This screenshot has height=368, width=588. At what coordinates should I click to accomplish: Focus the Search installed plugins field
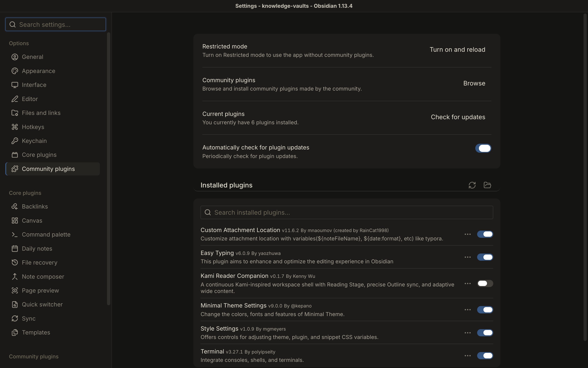[x=347, y=212]
